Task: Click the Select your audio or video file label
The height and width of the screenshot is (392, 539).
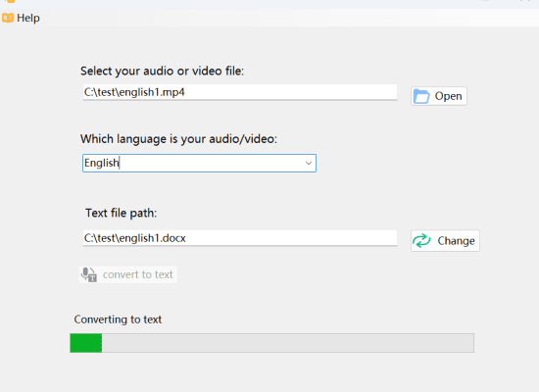Action: click(163, 71)
